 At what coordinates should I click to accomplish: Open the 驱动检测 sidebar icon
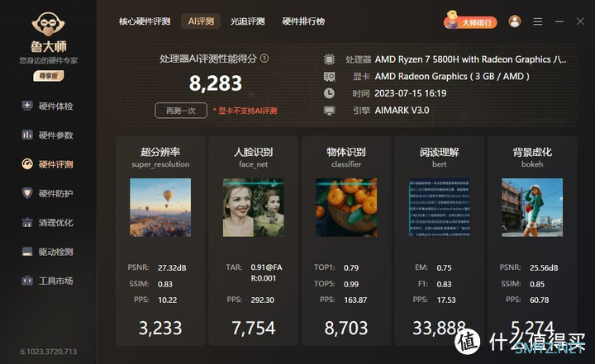(x=27, y=252)
